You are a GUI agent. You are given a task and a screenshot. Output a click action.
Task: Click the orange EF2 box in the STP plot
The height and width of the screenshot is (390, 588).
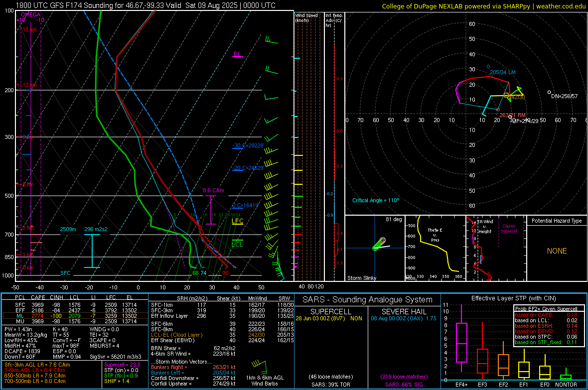click(503, 365)
